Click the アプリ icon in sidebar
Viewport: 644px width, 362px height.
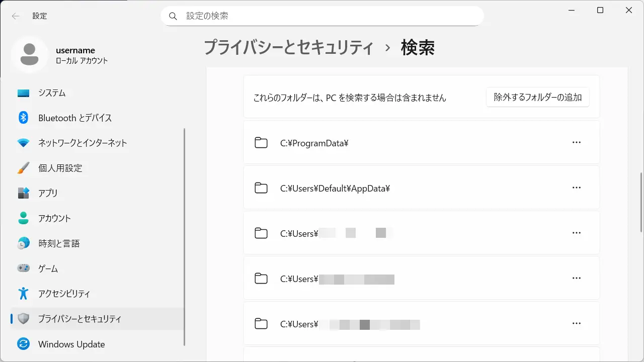(x=24, y=193)
